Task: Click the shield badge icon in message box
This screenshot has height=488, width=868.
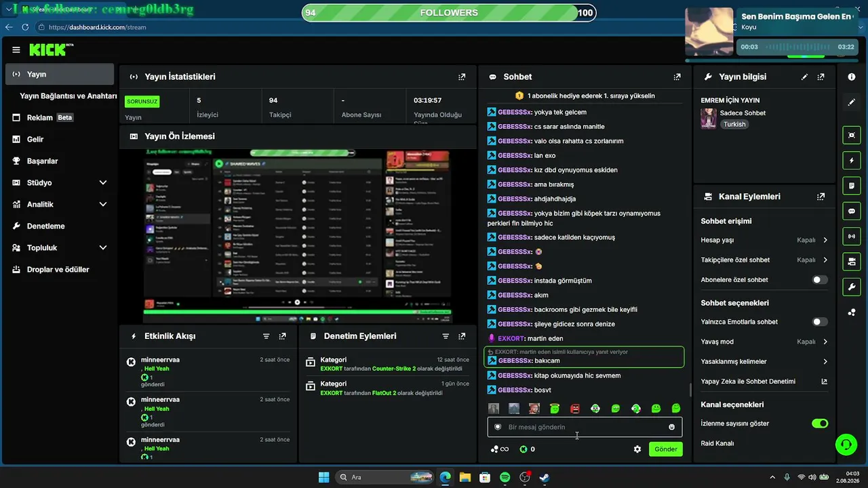Action: point(498,427)
